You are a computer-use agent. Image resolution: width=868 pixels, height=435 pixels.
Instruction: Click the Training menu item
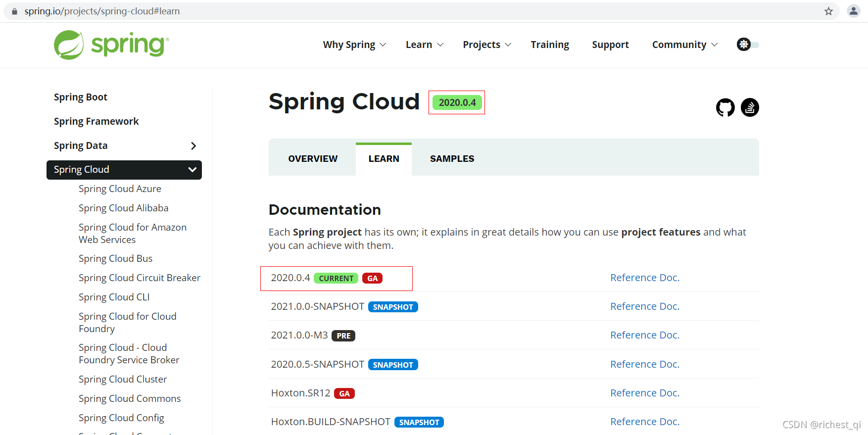(x=550, y=45)
